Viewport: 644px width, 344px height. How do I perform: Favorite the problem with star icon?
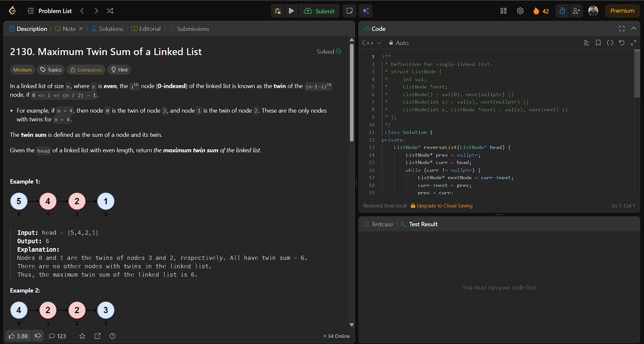coord(82,336)
